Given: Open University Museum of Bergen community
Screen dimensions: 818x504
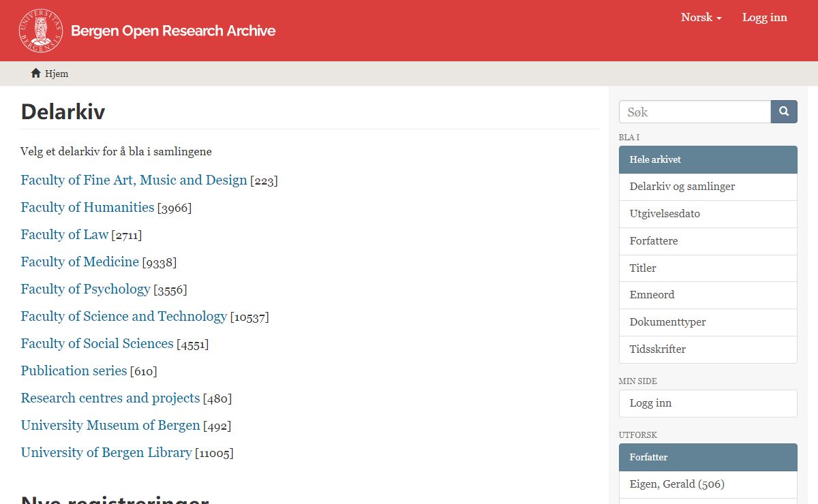Looking at the screenshot, I should click(x=110, y=425).
